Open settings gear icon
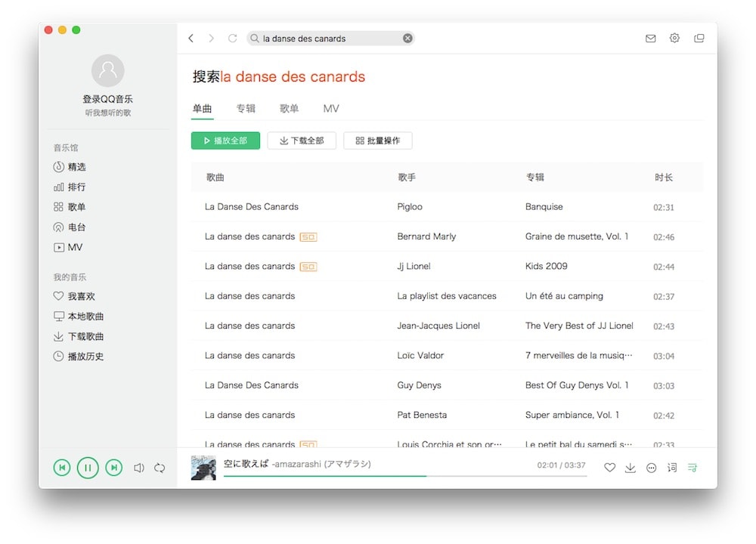This screenshot has height=544, width=756. tap(674, 38)
